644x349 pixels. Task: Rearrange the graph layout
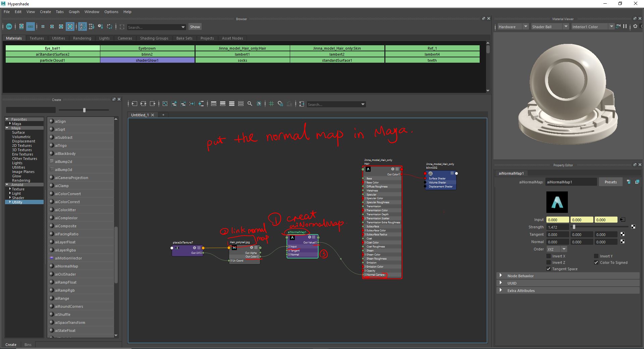point(192,104)
